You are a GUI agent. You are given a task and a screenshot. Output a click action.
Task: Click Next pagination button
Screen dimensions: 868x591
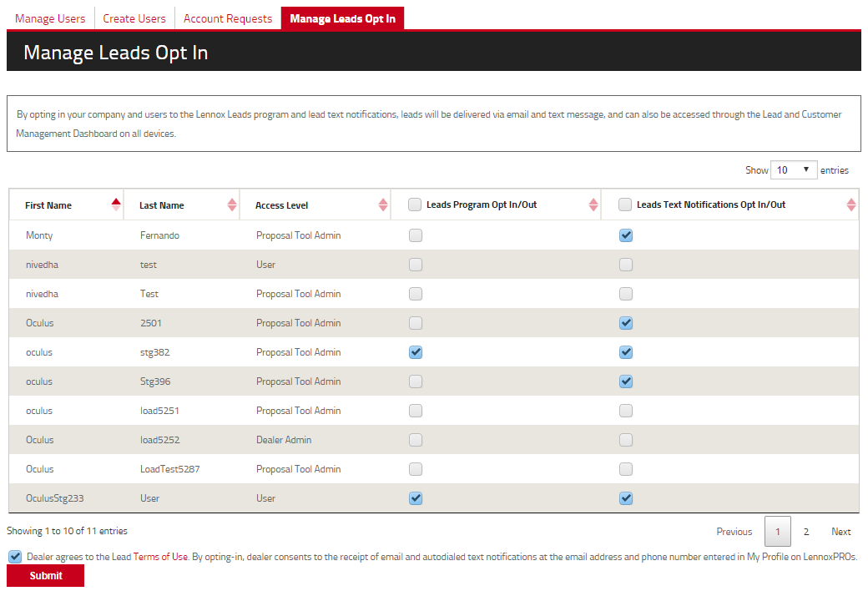[x=840, y=532]
